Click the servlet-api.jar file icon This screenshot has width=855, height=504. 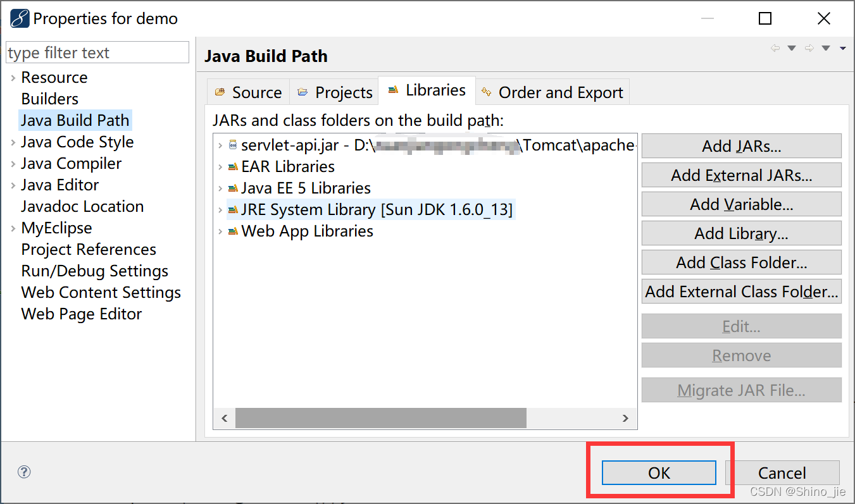click(x=233, y=145)
